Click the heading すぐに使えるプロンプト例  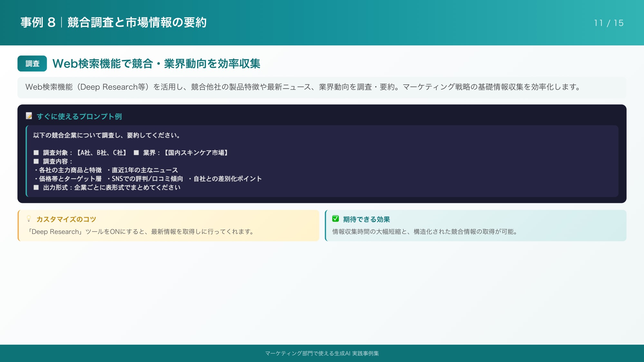coord(79,116)
